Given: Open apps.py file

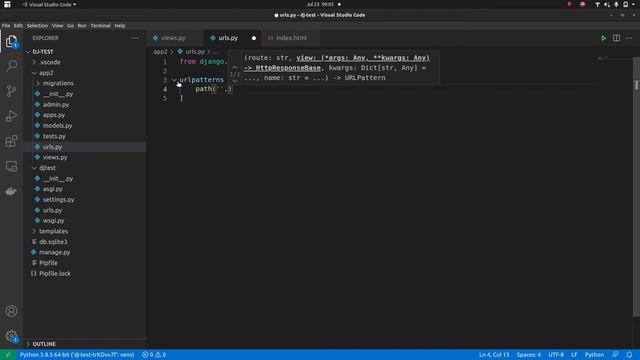Looking at the screenshot, I should coord(54,115).
